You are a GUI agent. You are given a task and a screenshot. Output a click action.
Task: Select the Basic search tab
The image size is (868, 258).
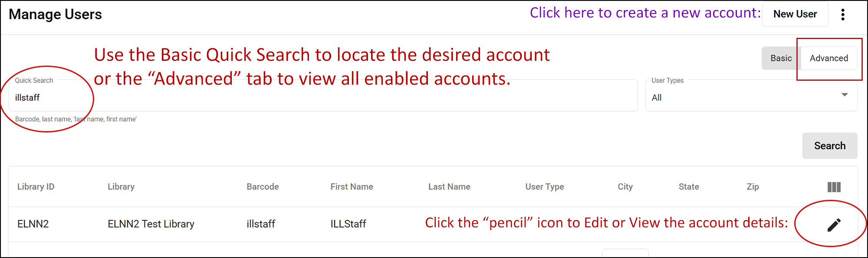(x=781, y=58)
